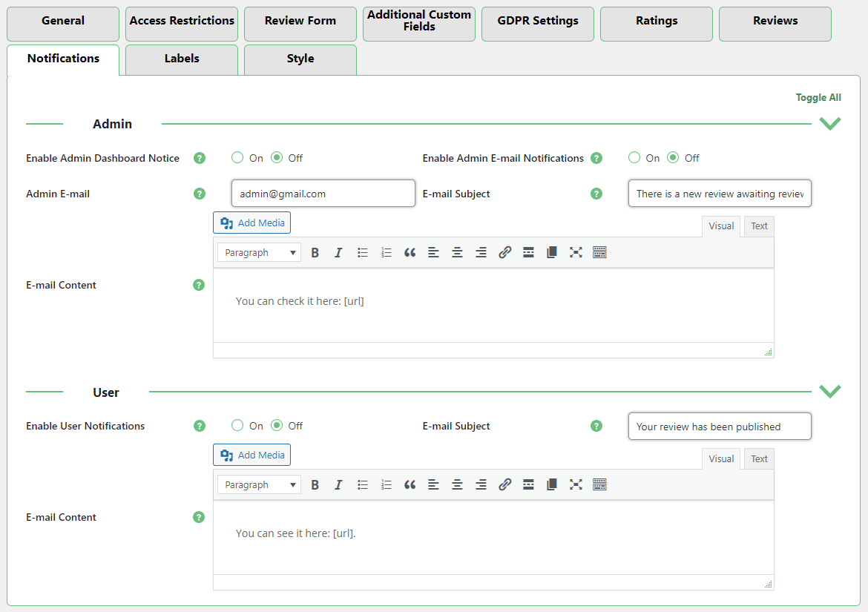Screen dimensions: 868x612
Task: Open Paragraph format dropdown in User editor
Action: click(259, 484)
